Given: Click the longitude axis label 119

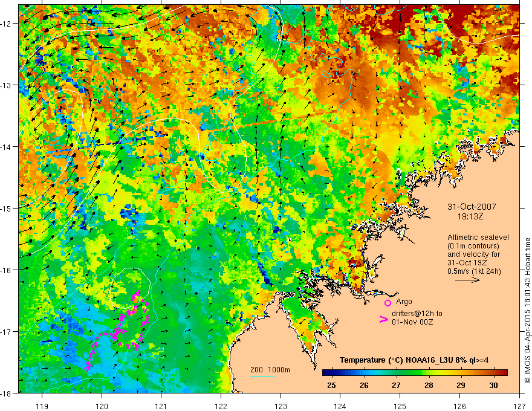Looking at the screenshot, I should point(42,406).
